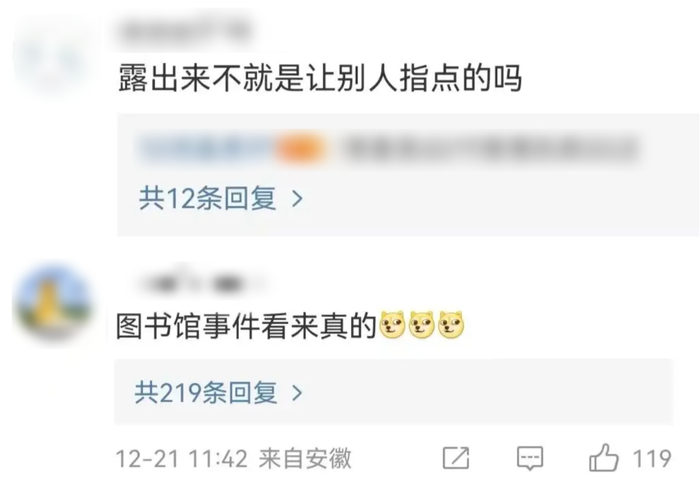
Task: Tap the blurred blue replier name
Action: [x=207, y=149]
